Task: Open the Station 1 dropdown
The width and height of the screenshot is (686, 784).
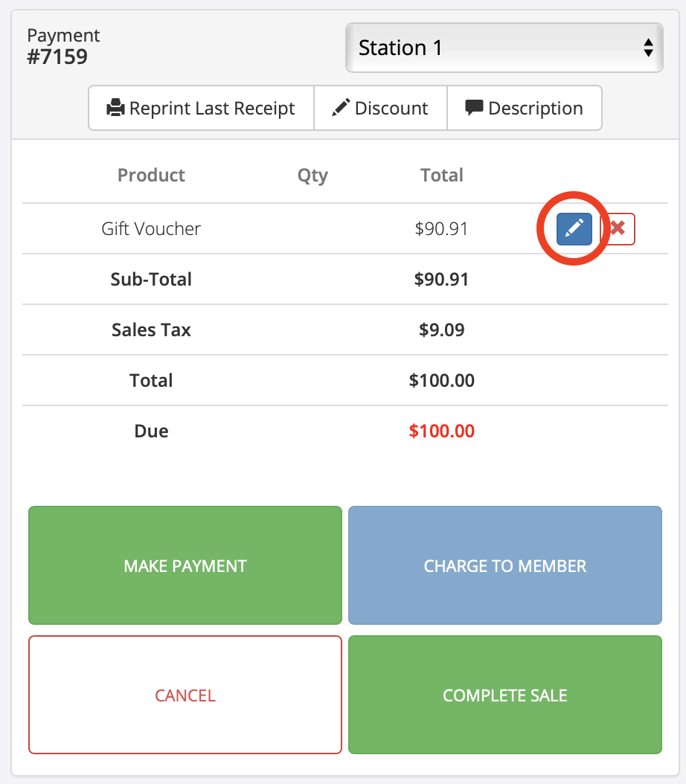Action: [x=504, y=48]
